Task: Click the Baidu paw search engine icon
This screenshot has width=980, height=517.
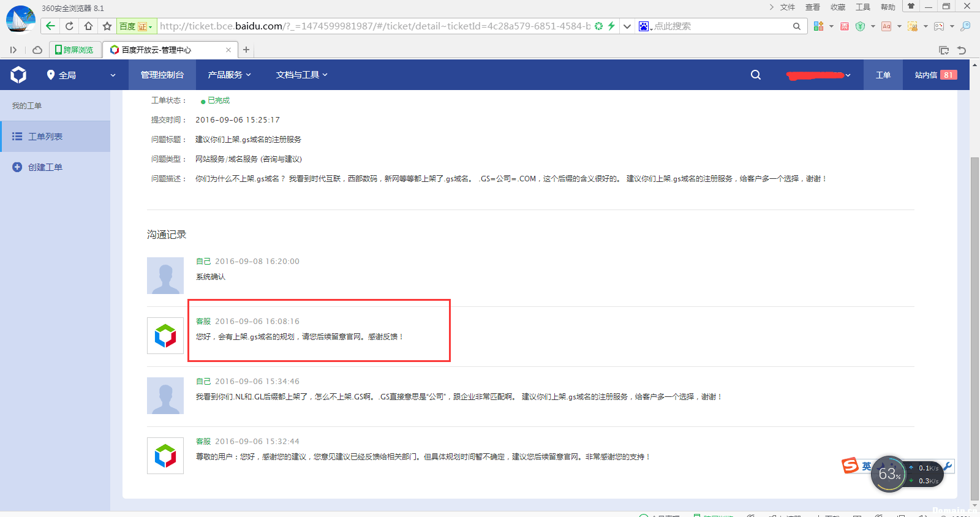Action: tap(644, 26)
